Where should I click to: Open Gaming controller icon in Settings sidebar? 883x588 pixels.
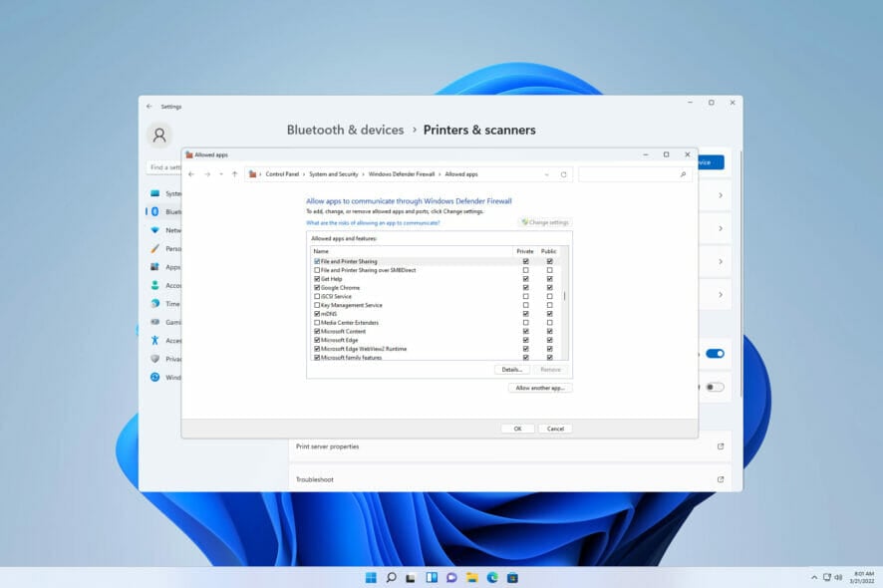[x=154, y=322]
